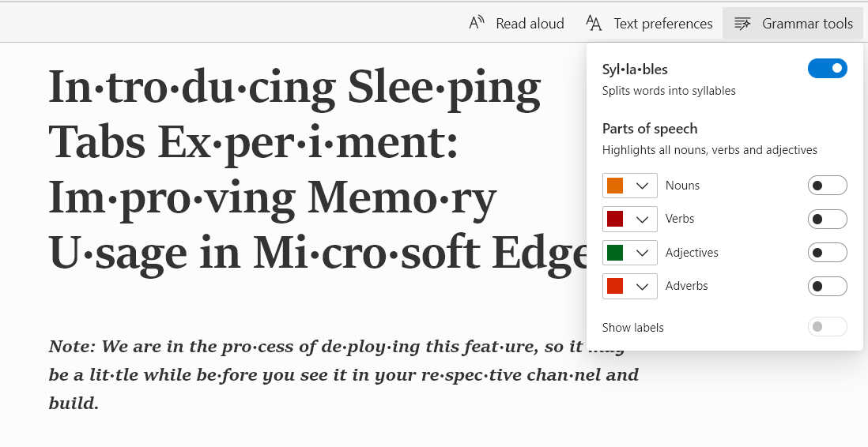The image size is (868, 447).
Task: Open Text preferences menu
Action: (649, 23)
